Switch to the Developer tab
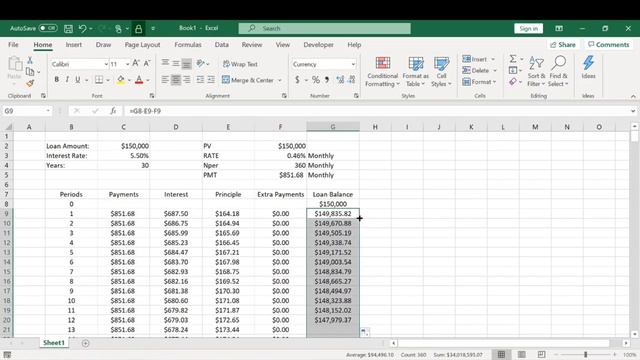Image resolution: width=640 pixels, height=360 pixels. [x=318, y=44]
